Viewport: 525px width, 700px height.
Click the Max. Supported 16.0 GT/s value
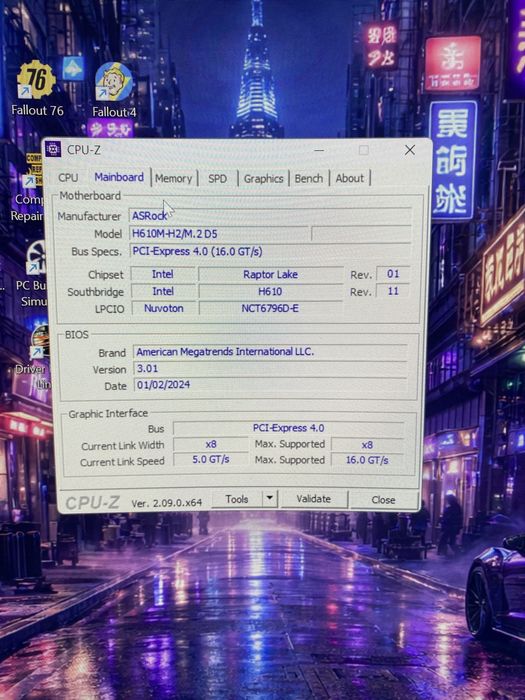tap(367, 460)
